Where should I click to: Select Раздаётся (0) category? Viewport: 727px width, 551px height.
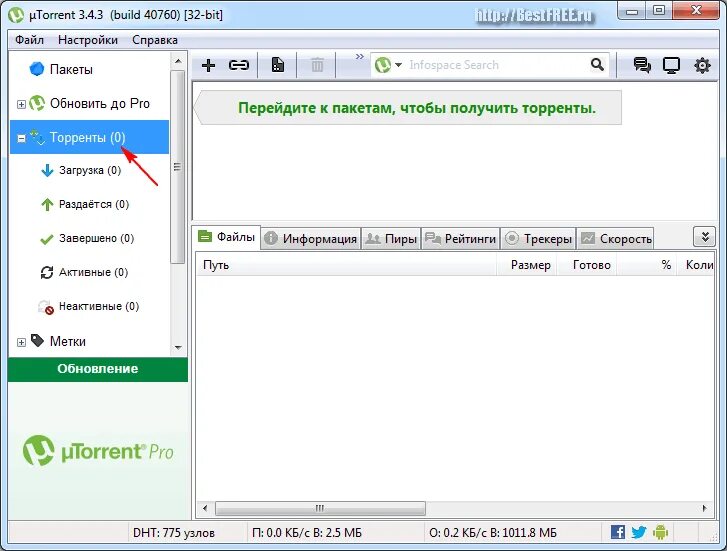[94, 204]
